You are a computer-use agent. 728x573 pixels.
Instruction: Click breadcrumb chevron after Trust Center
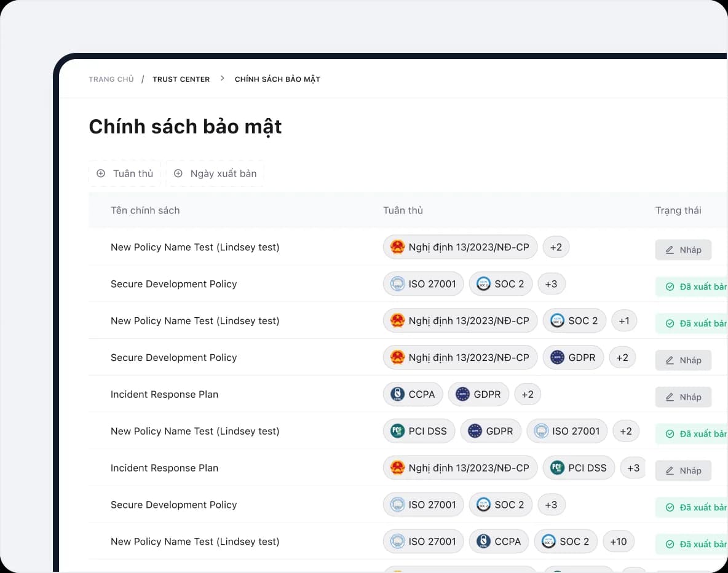click(x=223, y=79)
